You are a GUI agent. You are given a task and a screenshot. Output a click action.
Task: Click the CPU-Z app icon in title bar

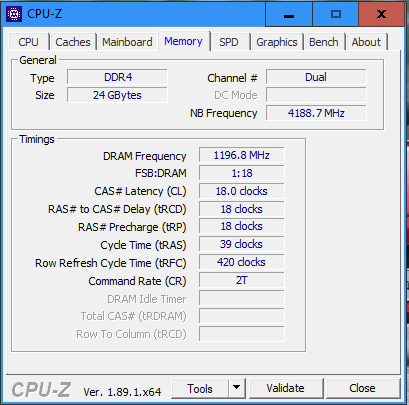[14, 14]
